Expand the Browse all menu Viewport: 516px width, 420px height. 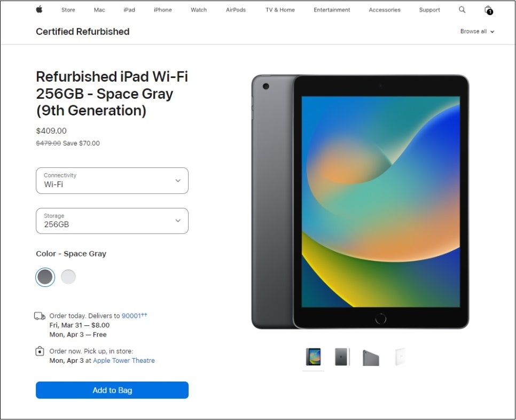point(477,32)
